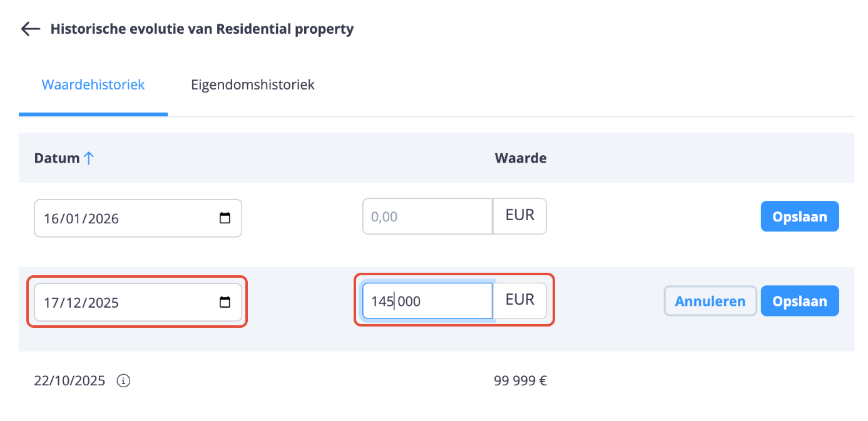Open calendar picker for 17/12/2025 date
This screenshot has height=421, width=868.
click(225, 303)
